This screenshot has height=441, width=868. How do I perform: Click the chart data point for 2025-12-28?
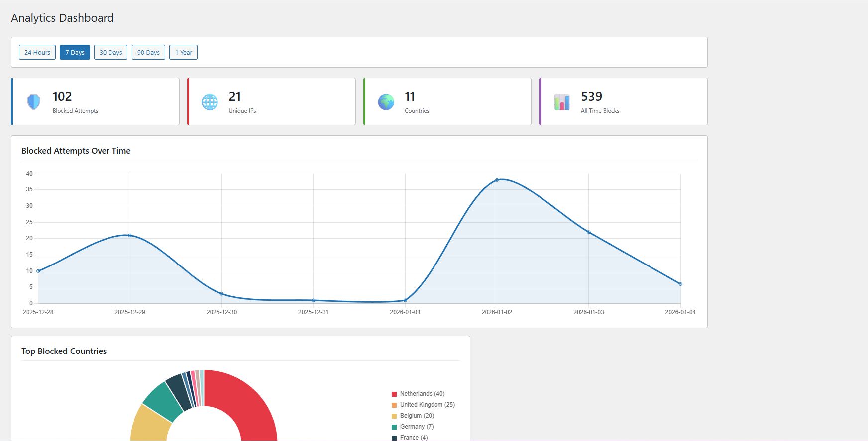(x=38, y=271)
